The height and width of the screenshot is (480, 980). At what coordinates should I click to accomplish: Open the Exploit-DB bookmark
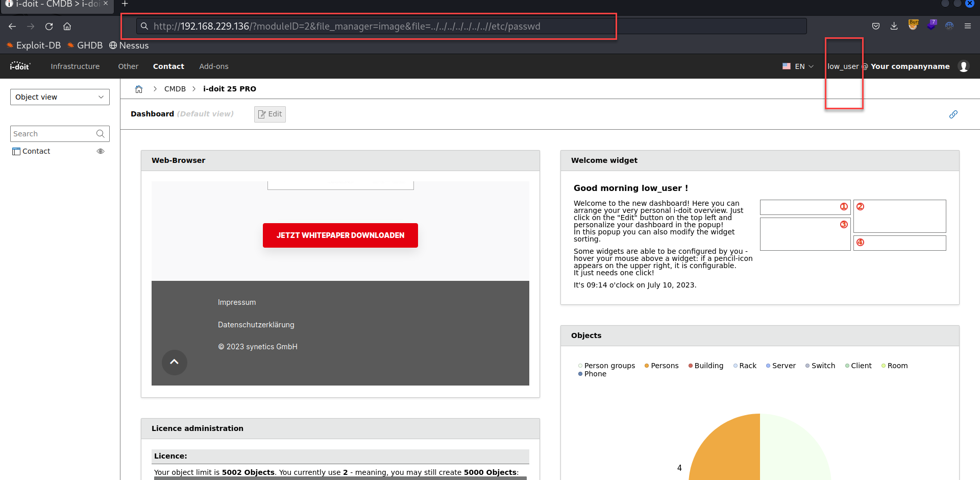[34, 45]
